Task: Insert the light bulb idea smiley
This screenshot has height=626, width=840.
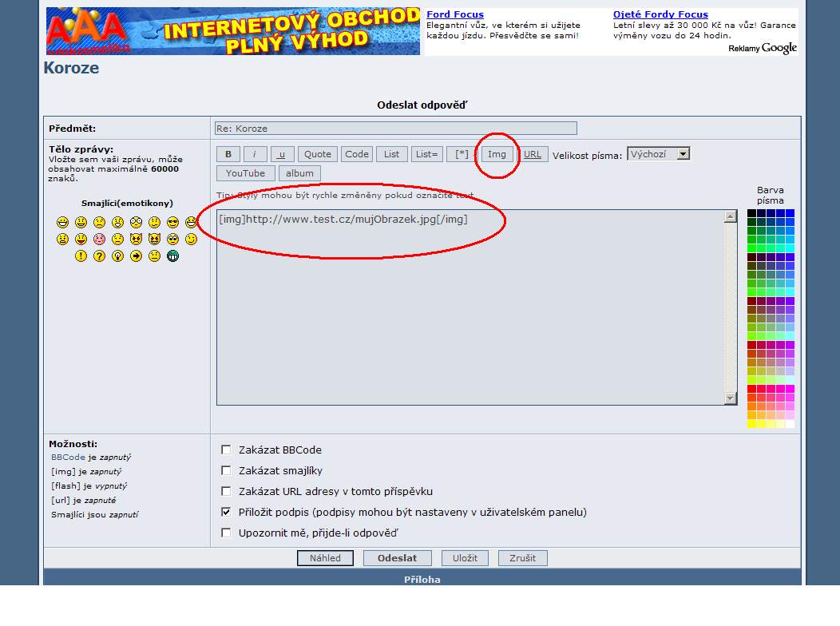Action: coord(117,256)
